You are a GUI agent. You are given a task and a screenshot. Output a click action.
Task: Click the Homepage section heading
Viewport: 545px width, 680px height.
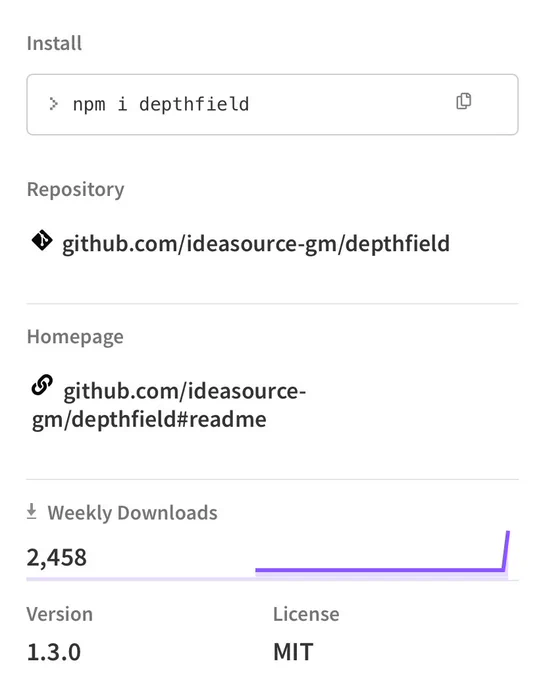click(x=75, y=337)
